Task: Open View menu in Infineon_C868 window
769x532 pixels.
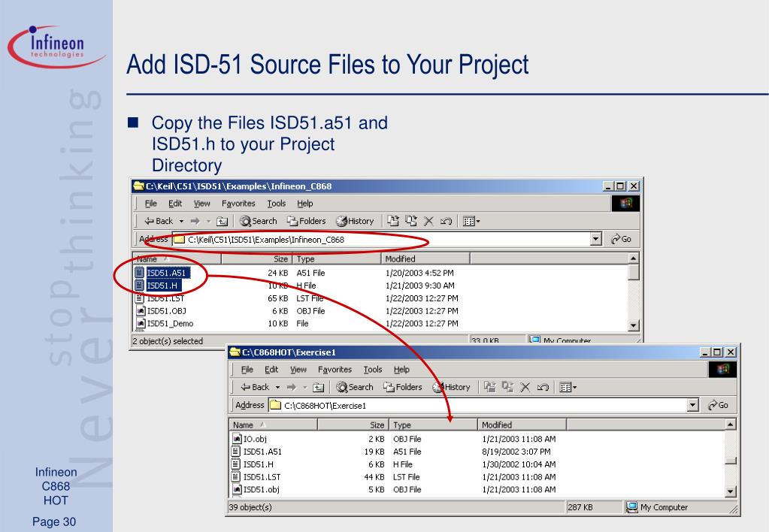Action: point(201,204)
